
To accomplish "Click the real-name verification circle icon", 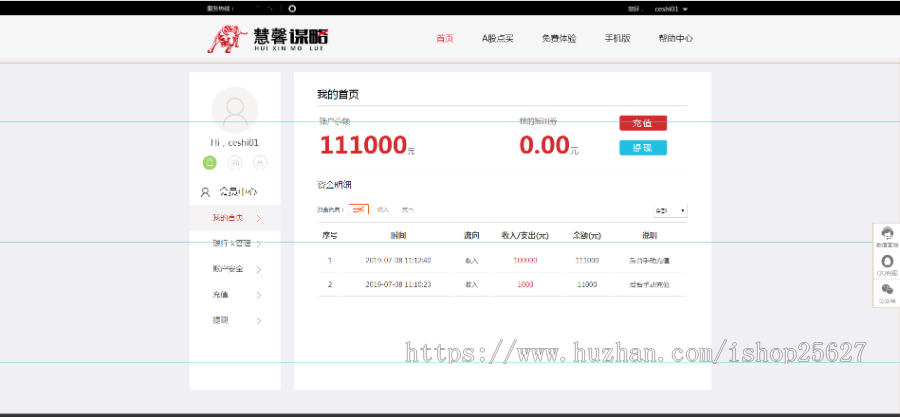I will point(235,163).
